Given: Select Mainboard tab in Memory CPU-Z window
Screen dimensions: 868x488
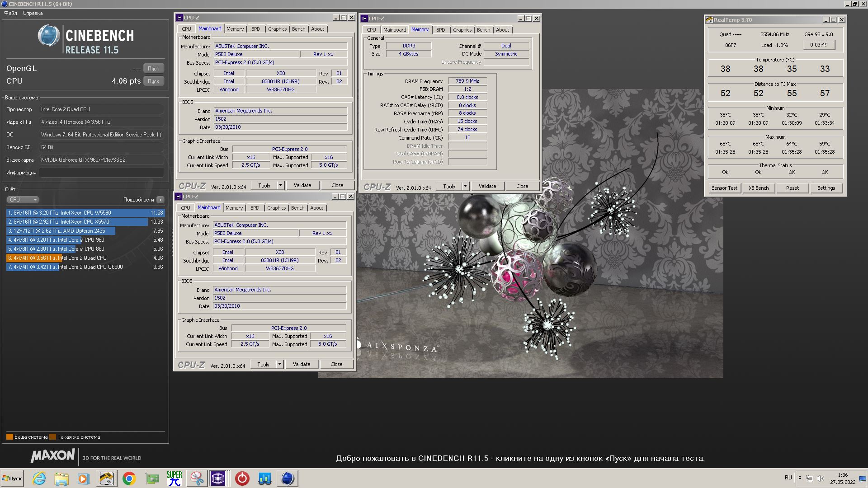Looking at the screenshot, I should click(x=395, y=30).
